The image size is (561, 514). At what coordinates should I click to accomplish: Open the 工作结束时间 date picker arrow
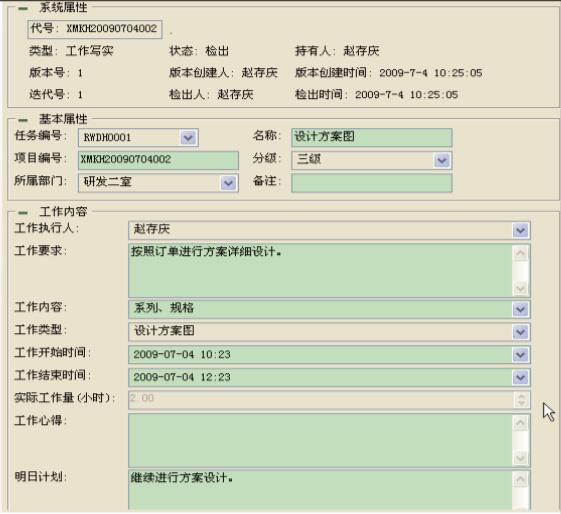[x=521, y=377]
